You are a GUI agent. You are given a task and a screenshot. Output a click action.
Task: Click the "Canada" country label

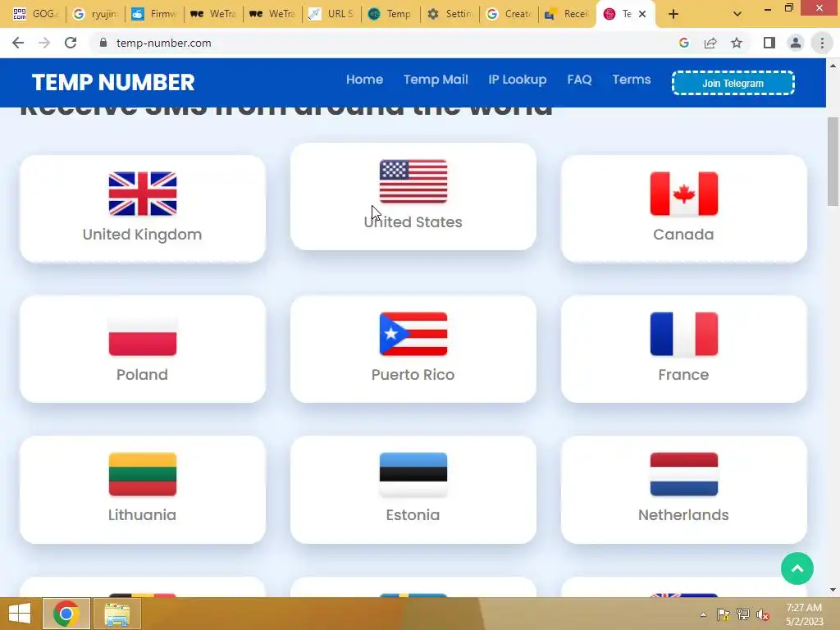pos(683,235)
